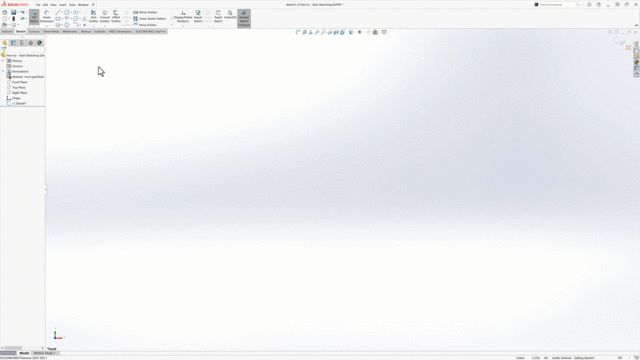Select the Smart Dimension tool
The width and height of the screenshot is (640, 360).
point(47,16)
